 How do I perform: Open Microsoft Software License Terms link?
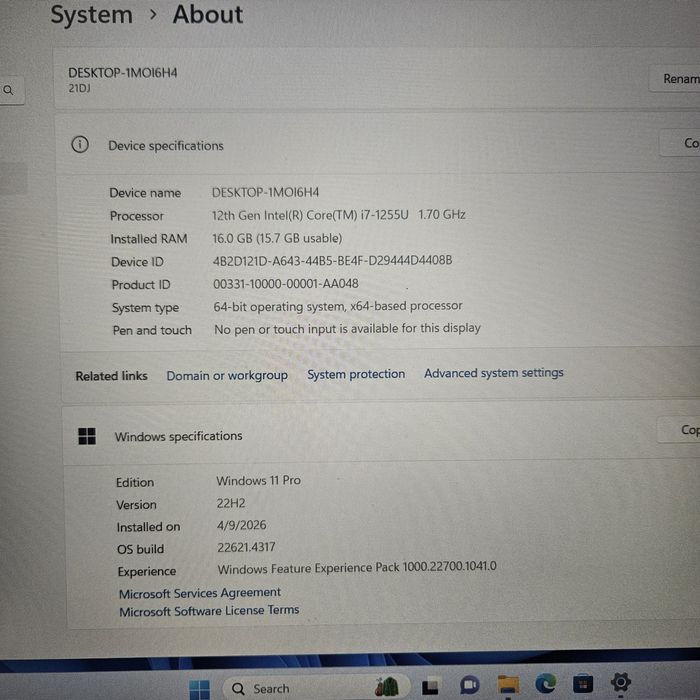tap(209, 610)
